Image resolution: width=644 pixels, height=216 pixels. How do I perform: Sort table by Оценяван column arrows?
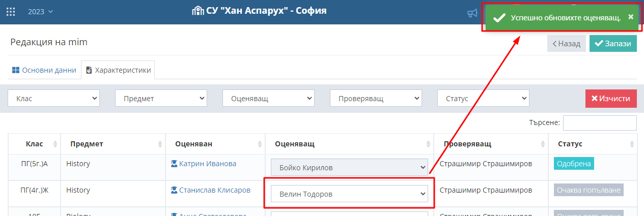[260, 144]
